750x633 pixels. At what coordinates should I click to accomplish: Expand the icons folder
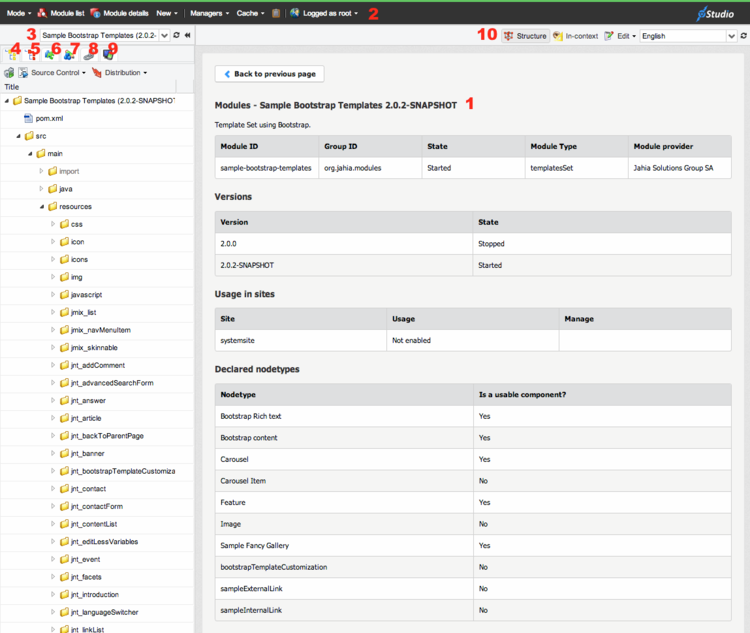click(x=53, y=259)
